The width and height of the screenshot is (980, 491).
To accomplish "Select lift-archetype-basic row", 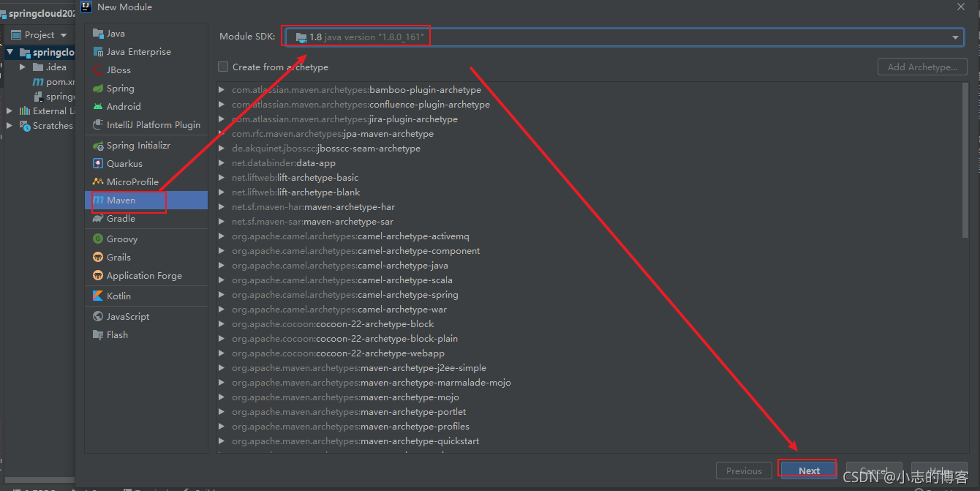I will coord(589,178).
